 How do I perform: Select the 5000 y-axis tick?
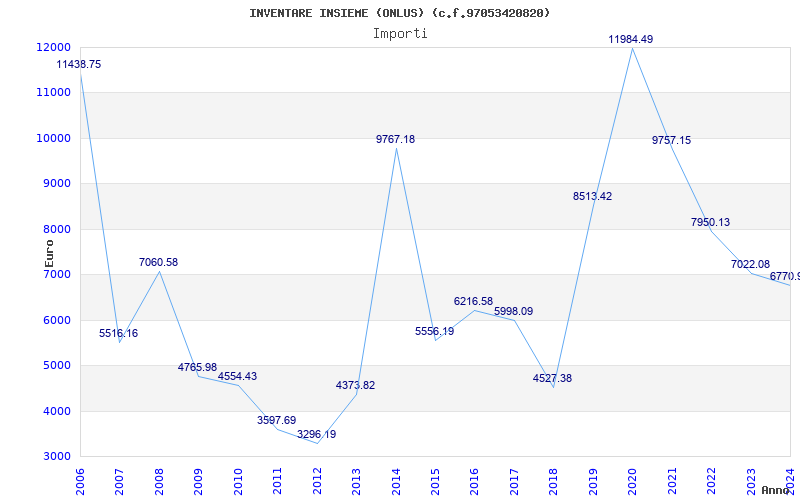tap(57, 365)
